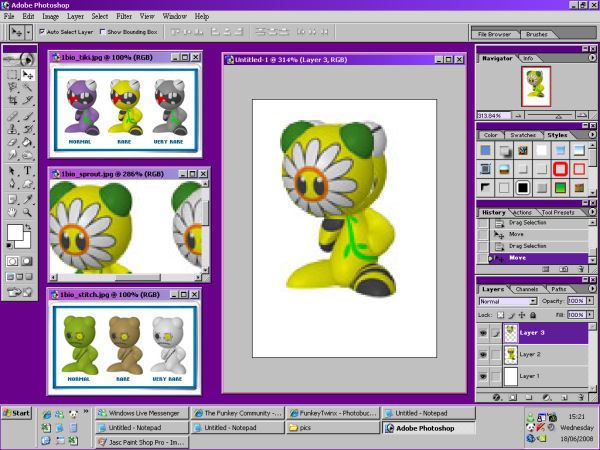The image size is (600, 450).
Task: Toggle lock transparent pixels
Action: pyautogui.click(x=500, y=315)
